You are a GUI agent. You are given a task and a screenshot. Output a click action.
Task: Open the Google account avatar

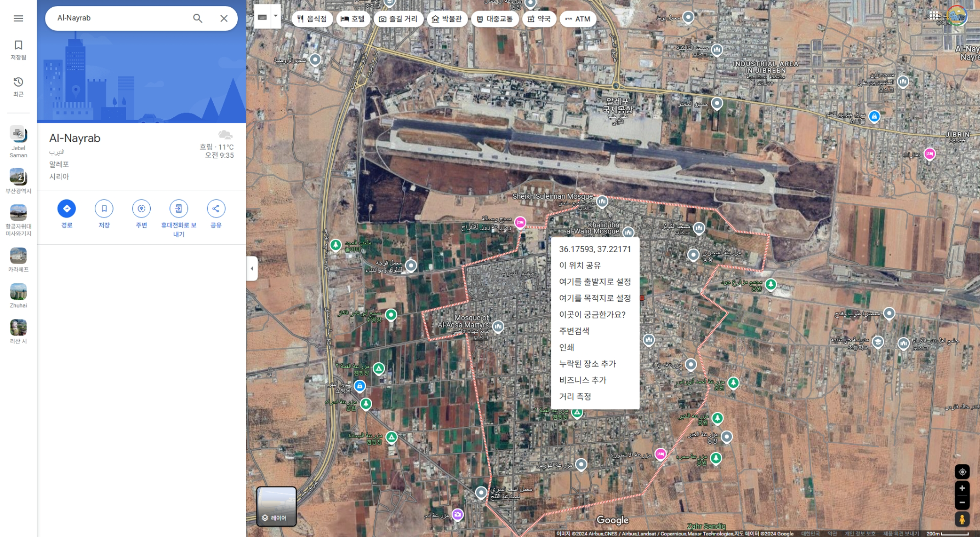coord(957,15)
